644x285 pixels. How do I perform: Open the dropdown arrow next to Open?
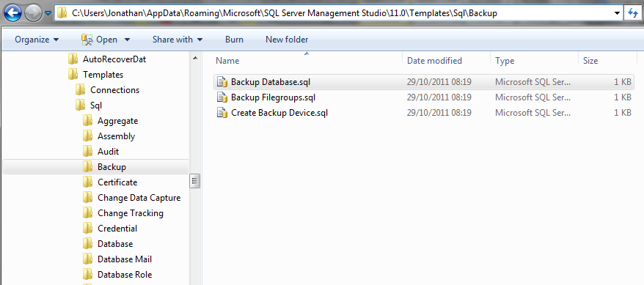pyautogui.click(x=127, y=40)
